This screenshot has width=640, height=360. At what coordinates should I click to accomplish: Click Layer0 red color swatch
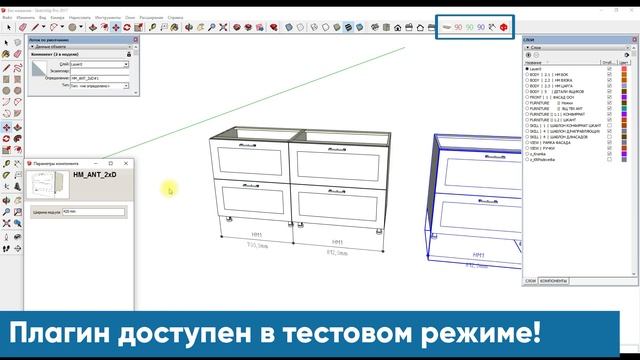[x=624, y=69]
